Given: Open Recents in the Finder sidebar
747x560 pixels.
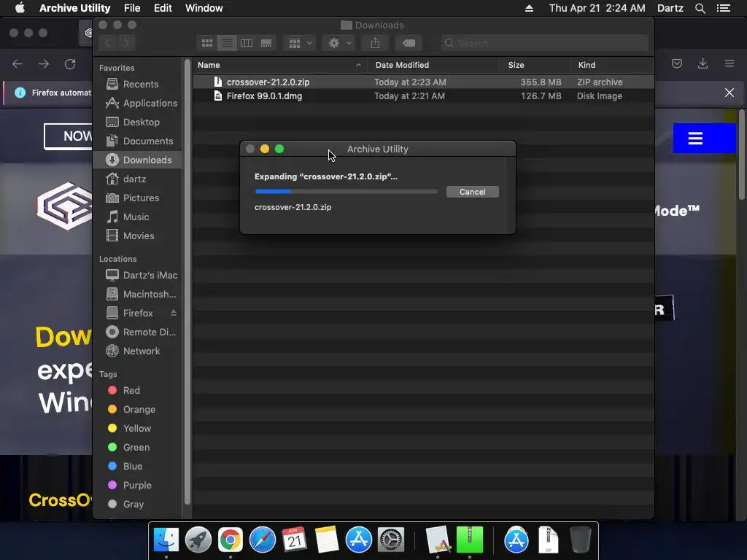Looking at the screenshot, I should (x=137, y=85).
